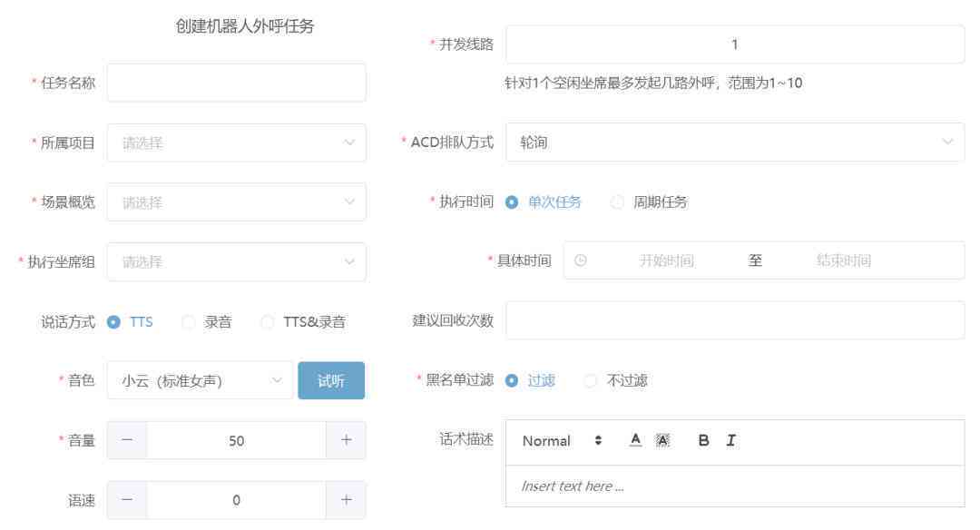
Task: Decrease volume with the minus button
Action: point(127,440)
